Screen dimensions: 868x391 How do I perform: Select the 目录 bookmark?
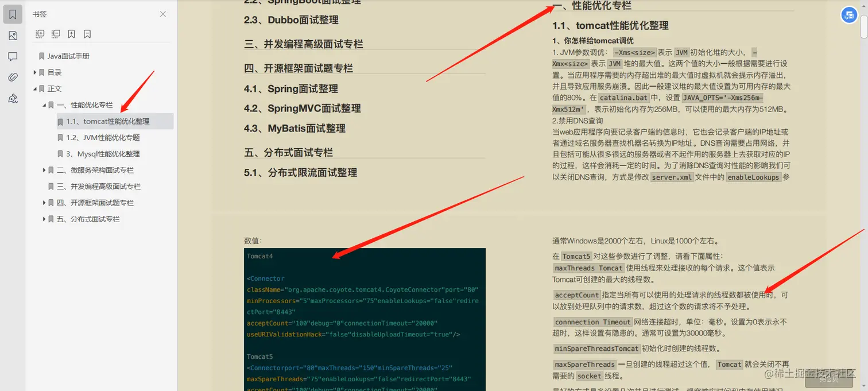tap(55, 72)
